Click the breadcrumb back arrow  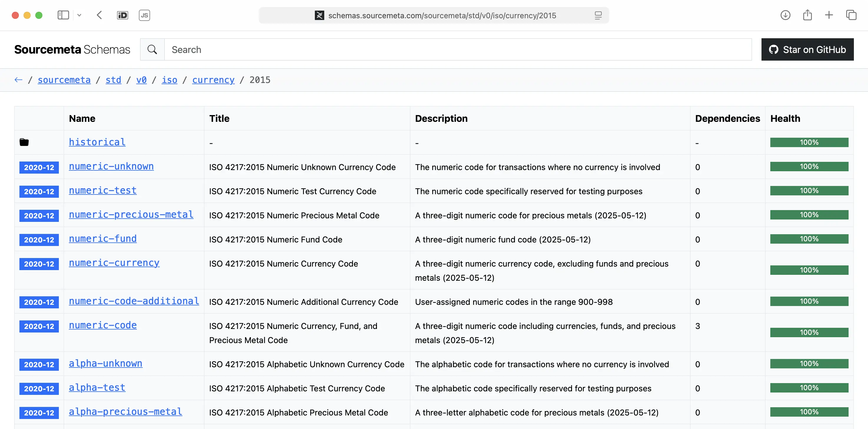18,80
